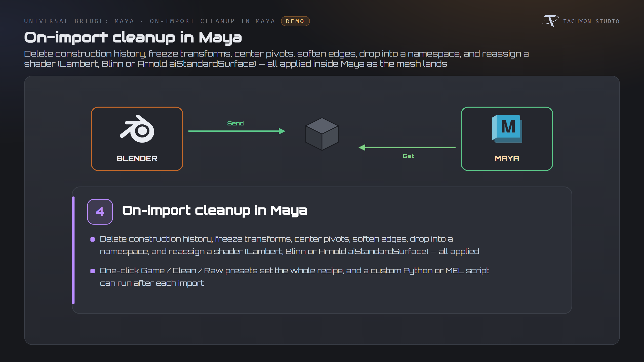Viewport: 644px width, 362px height.
Task: Click the step 4 card heading
Action: click(x=215, y=211)
